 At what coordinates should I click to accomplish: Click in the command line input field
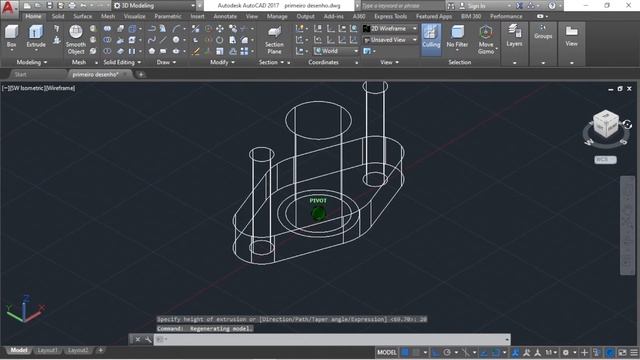pyautogui.click(x=331, y=339)
